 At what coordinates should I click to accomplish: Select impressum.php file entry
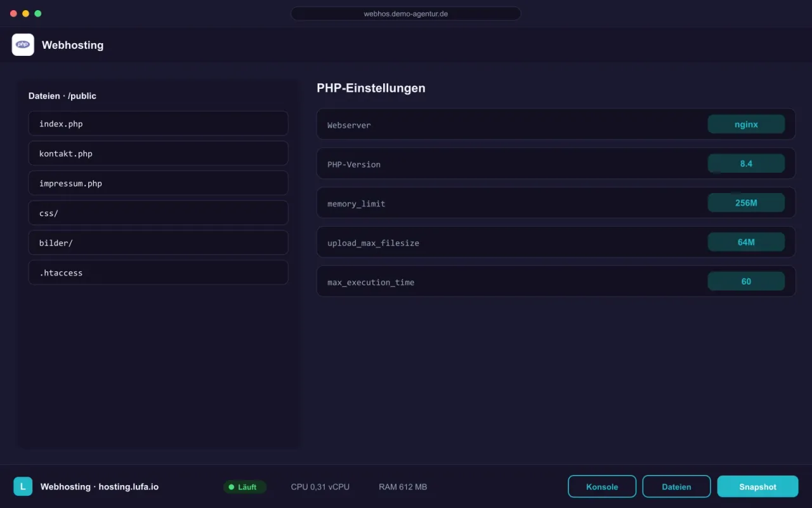[x=158, y=183]
